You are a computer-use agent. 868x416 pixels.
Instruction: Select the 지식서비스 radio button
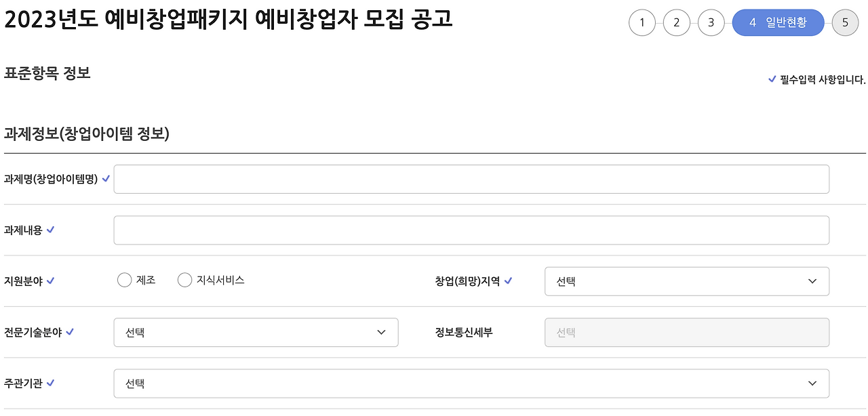(x=184, y=279)
